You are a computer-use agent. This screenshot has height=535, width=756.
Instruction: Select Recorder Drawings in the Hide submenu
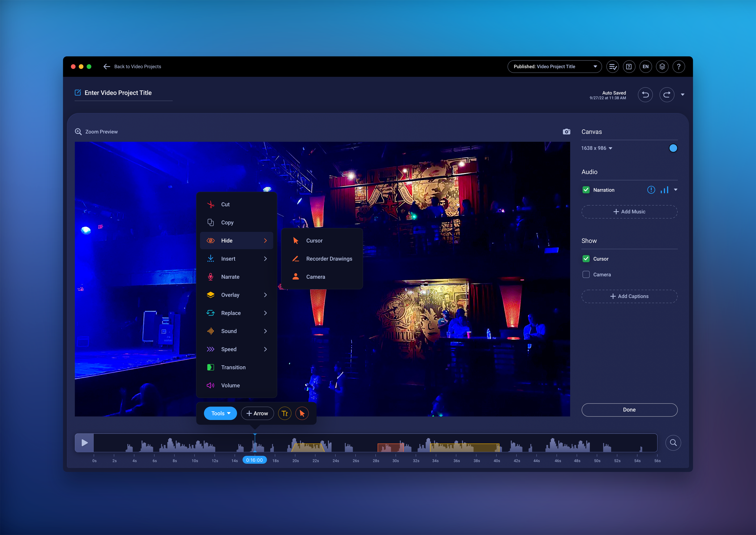coord(329,259)
